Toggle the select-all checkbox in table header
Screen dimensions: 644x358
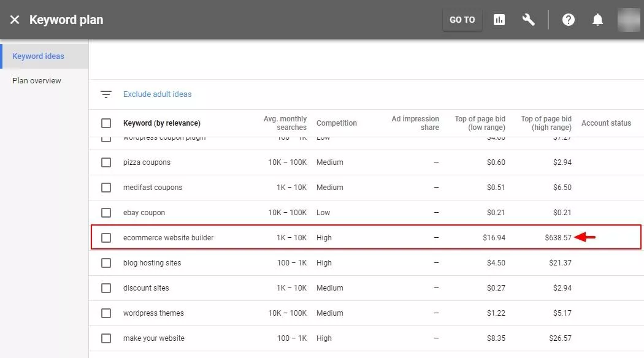click(x=106, y=123)
